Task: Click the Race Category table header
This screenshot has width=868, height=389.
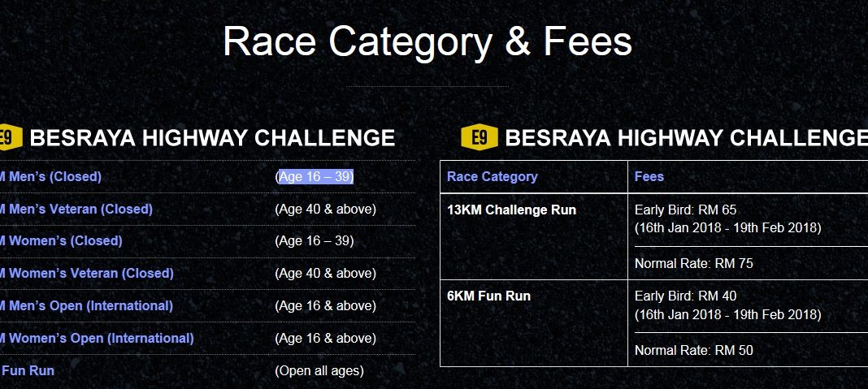Action: [493, 177]
